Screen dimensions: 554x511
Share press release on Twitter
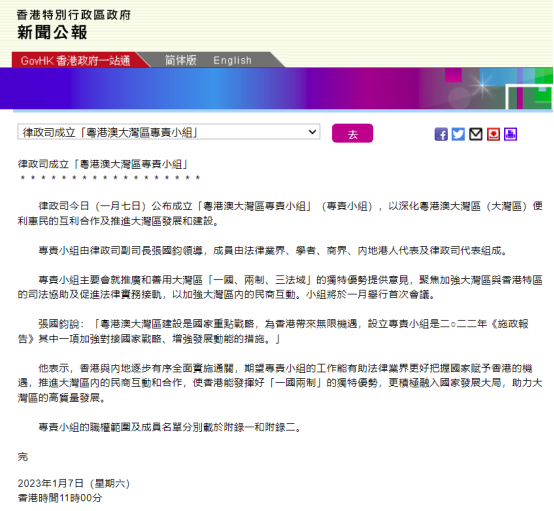(458, 135)
